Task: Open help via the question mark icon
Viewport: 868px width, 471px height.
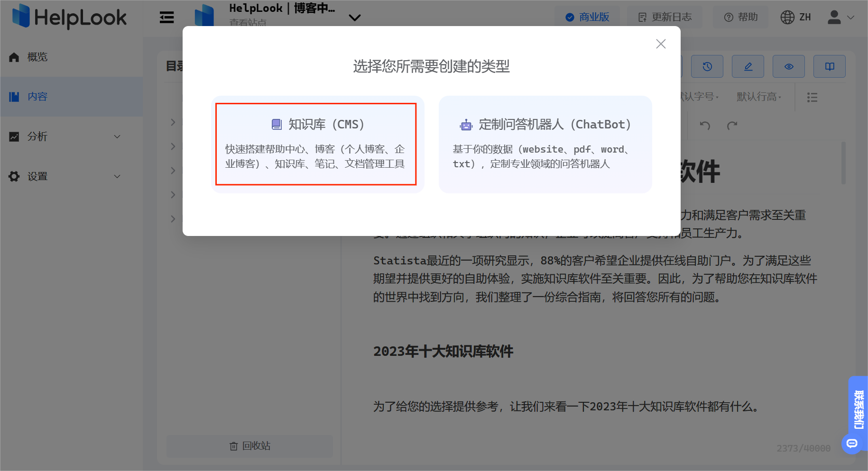Action: (740, 17)
